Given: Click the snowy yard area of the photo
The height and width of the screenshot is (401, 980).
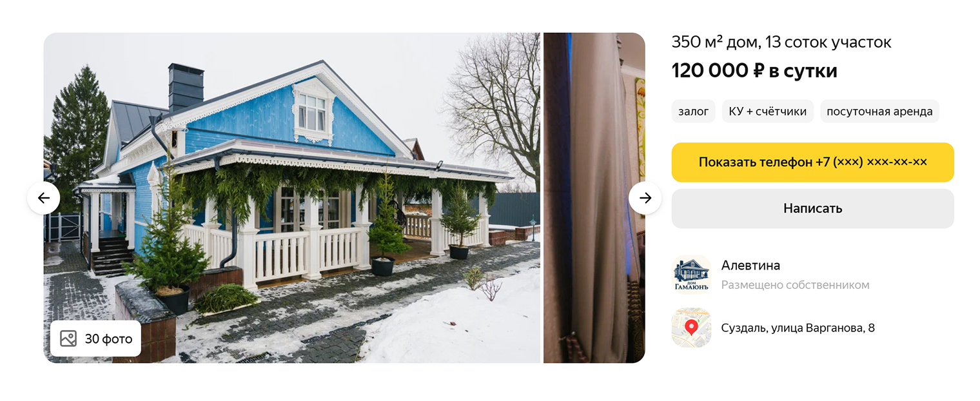Looking at the screenshot, I should [x=451, y=316].
